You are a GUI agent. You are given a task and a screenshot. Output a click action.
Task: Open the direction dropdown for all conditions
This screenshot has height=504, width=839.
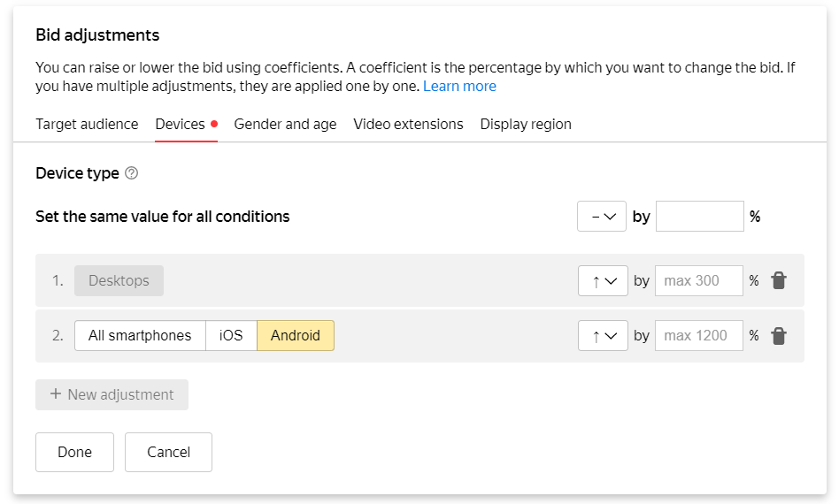(602, 217)
